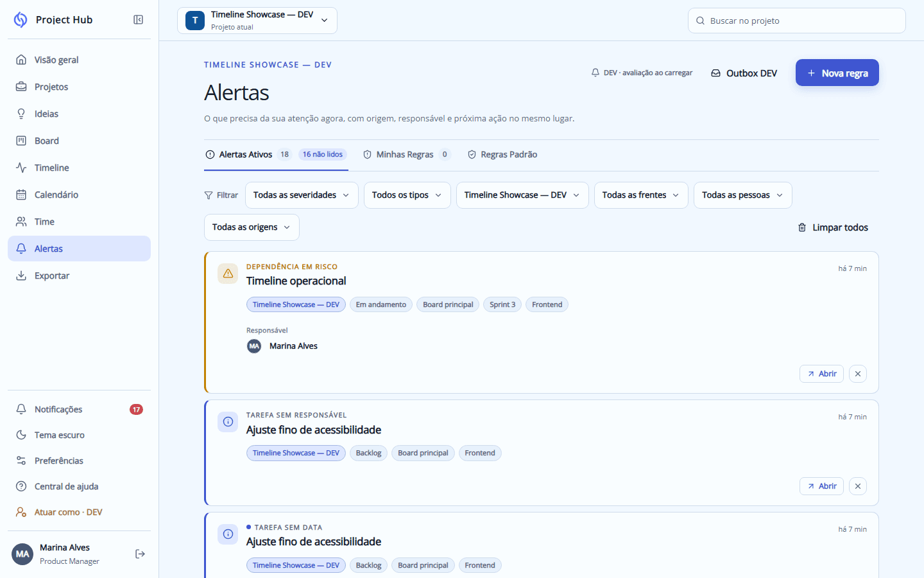Open Visão geral in the sidebar

click(x=79, y=60)
